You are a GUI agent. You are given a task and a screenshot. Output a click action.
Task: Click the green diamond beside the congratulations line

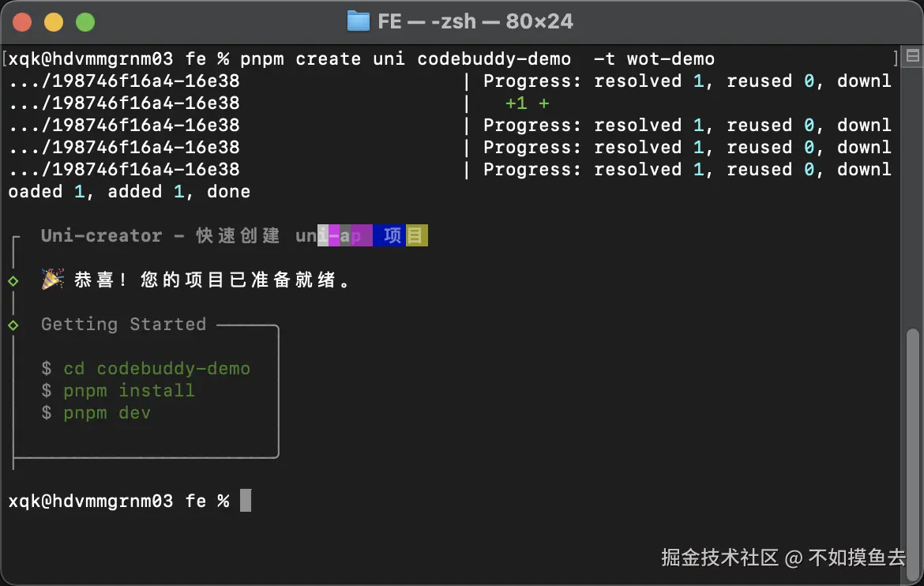[13, 280]
